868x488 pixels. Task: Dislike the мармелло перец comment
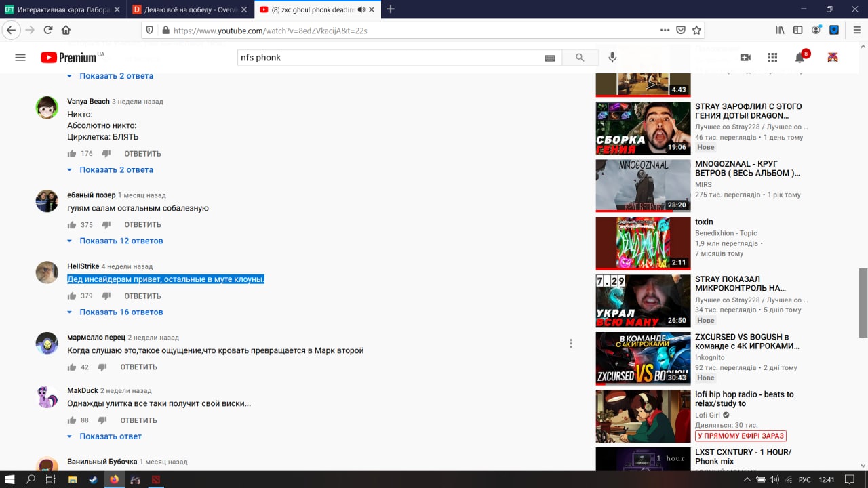click(x=102, y=367)
